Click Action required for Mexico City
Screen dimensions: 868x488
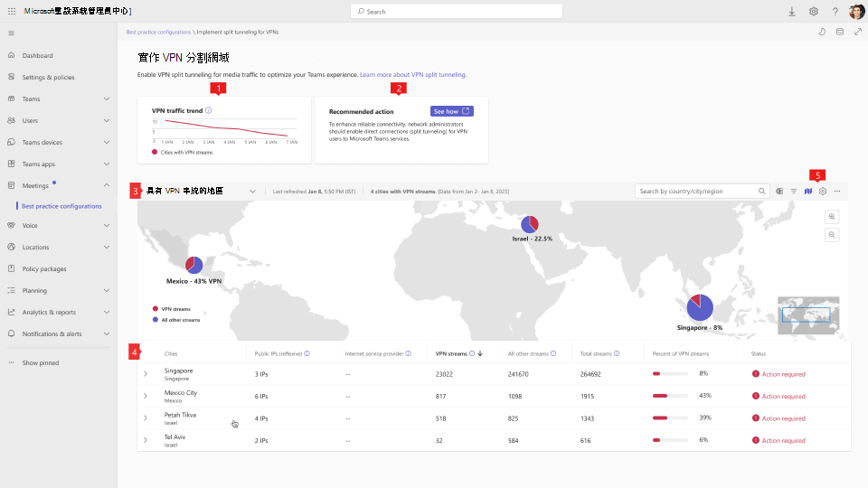pos(778,397)
